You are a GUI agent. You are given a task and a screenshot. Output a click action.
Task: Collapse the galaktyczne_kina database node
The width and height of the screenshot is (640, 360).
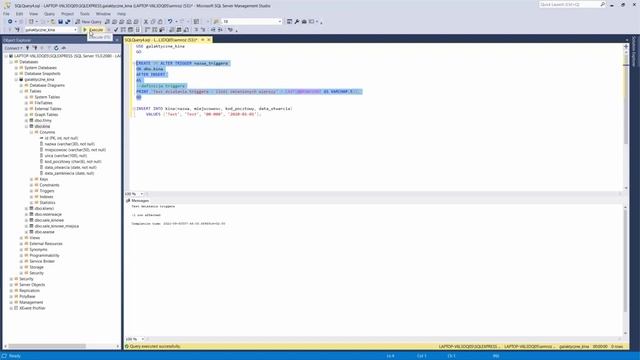click(16, 80)
